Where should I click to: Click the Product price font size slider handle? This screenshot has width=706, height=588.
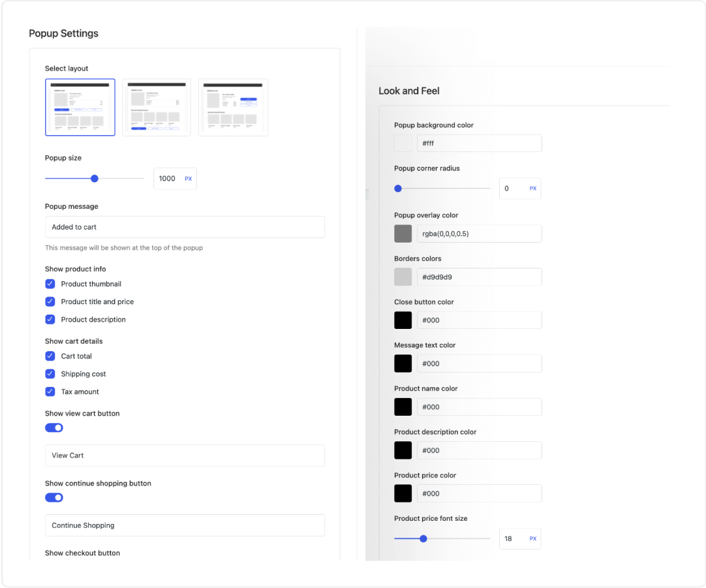coord(423,539)
